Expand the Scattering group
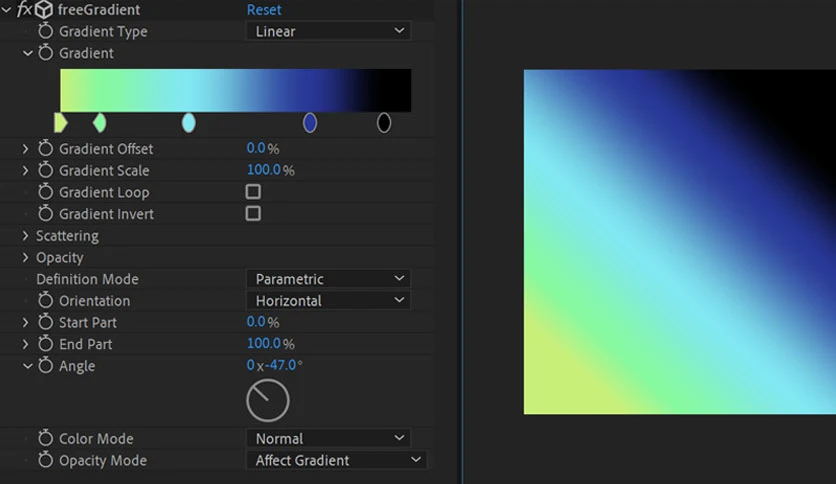836x484 pixels. pos(25,236)
